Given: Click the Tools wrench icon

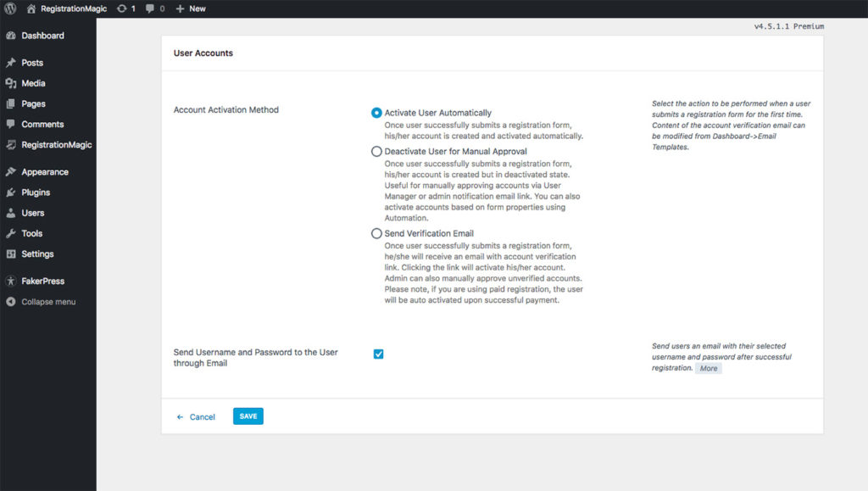Looking at the screenshot, I should pos(11,233).
